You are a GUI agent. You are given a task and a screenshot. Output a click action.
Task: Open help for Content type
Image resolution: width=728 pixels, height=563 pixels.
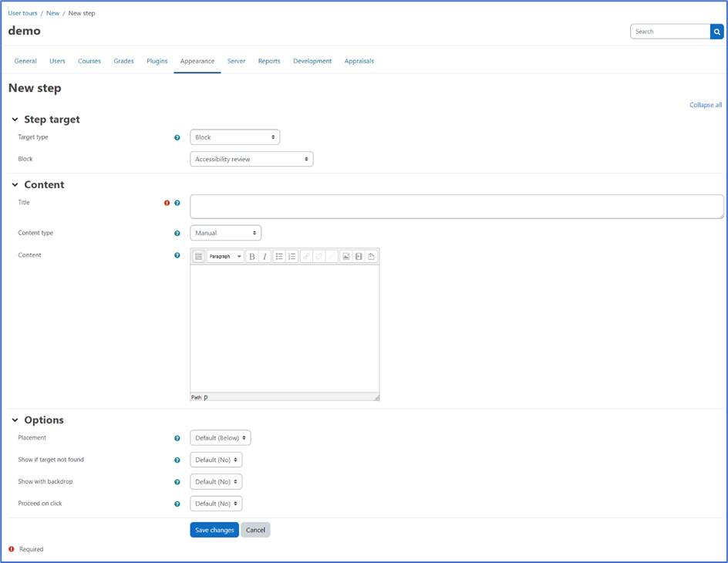point(177,234)
